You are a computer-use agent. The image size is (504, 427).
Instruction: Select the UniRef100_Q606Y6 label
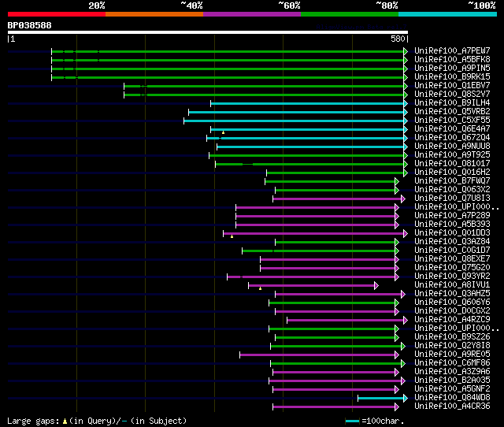coord(452,303)
